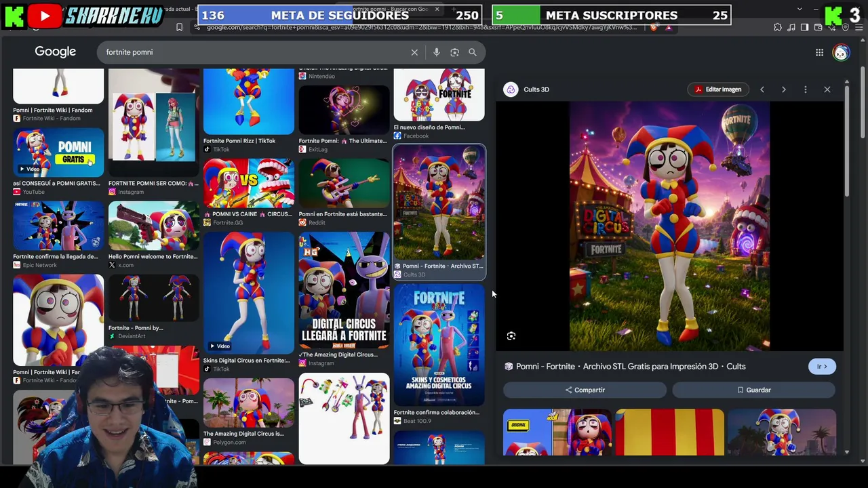Open the red-yellow striped related image
This screenshot has height=488, width=868.
[x=669, y=432]
